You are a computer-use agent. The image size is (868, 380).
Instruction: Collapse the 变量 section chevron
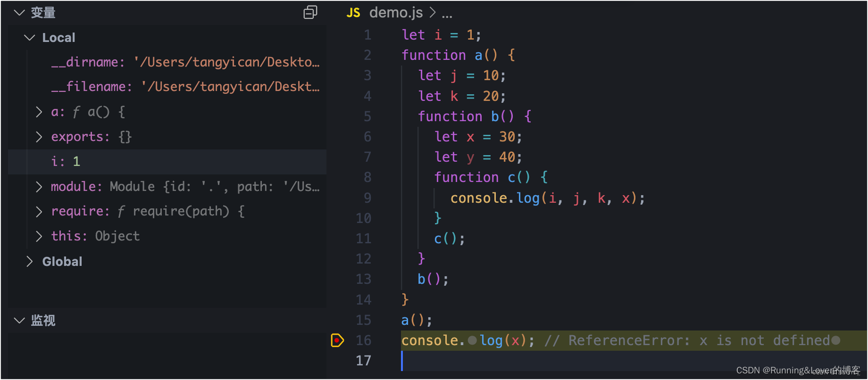point(19,13)
